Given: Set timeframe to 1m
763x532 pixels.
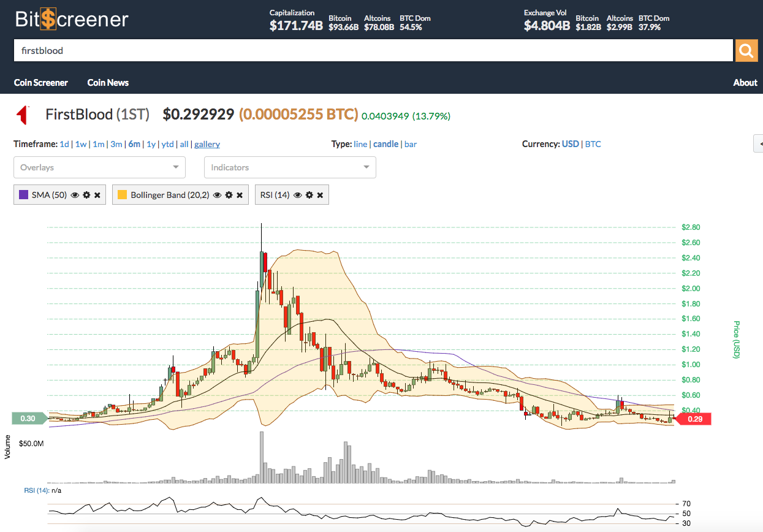Looking at the screenshot, I should 99,144.
